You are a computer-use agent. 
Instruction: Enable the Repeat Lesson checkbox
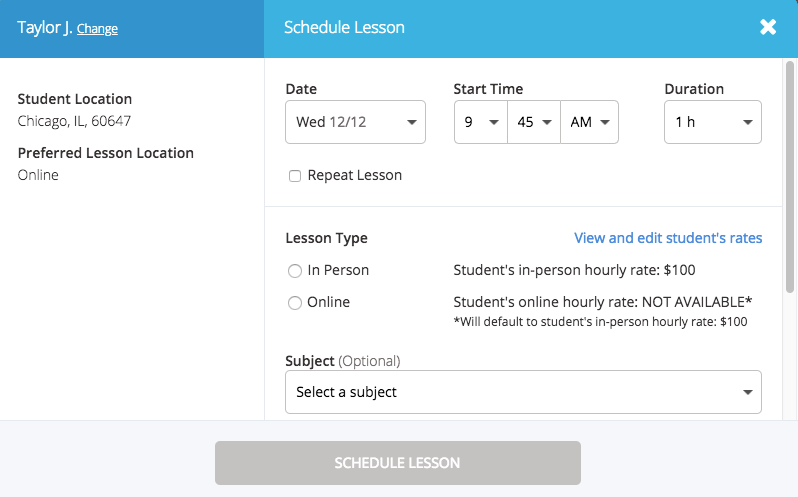click(295, 176)
